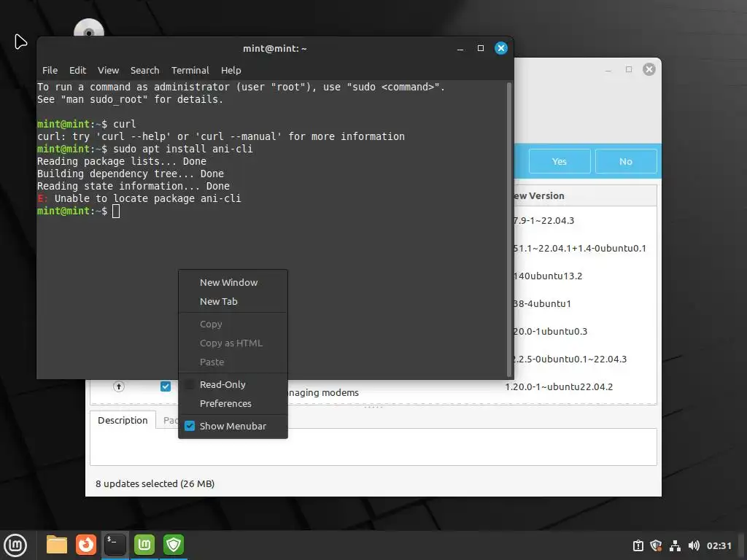Click the update shield tray notification icon

pyautogui.click(x=656, y=545)
